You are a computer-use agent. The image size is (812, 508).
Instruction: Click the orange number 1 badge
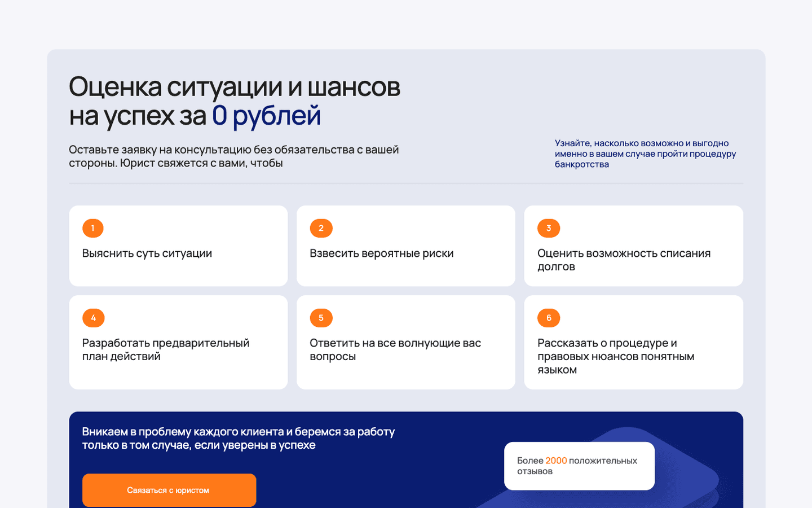point(93,228)
